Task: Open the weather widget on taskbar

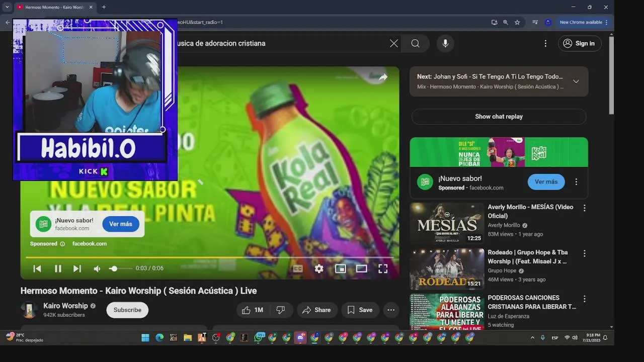Action: pos(24,337)
